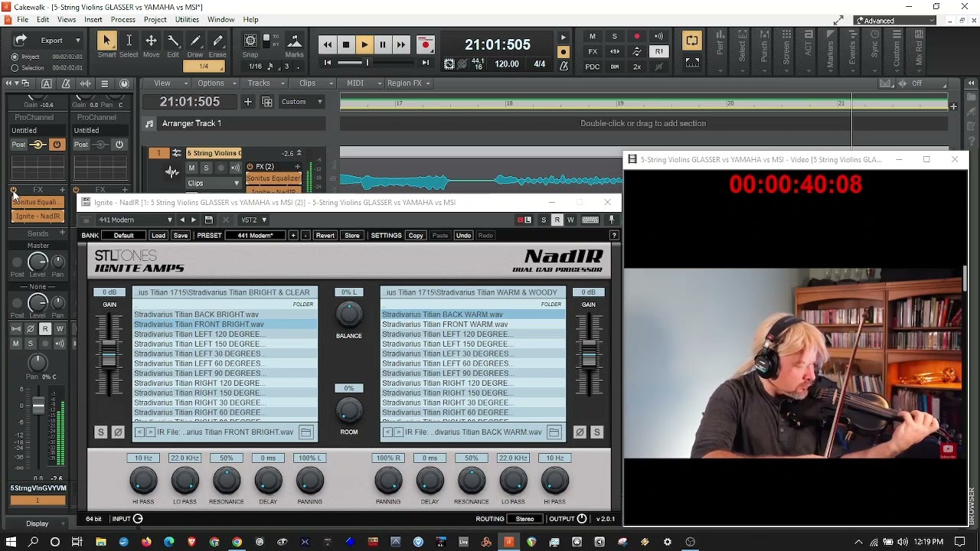980x551 pixels.
Task: Click the BALANCE knob
Action: click(349, 314)
